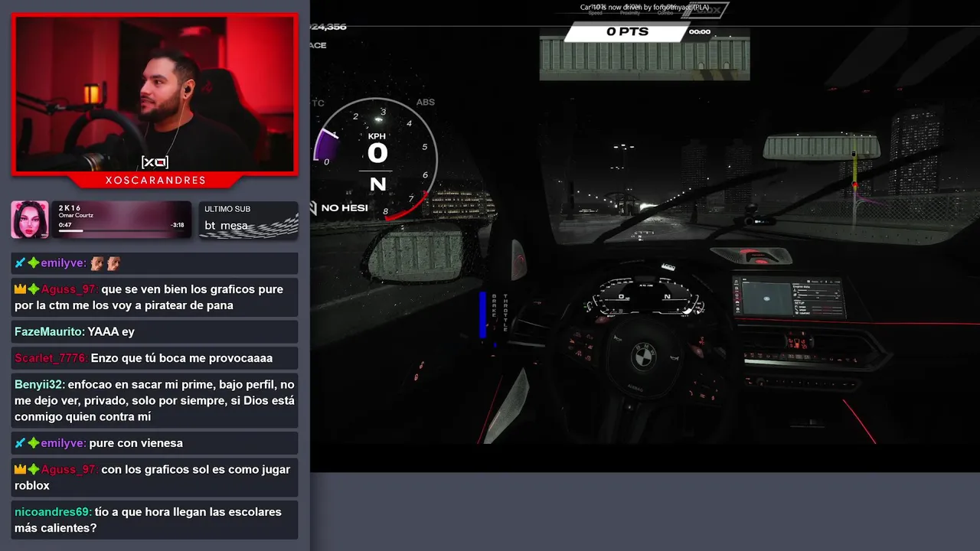This screenshot has width=980, height=551.
Task: Click the 0 PTS score banner
Action: [628, 31]
